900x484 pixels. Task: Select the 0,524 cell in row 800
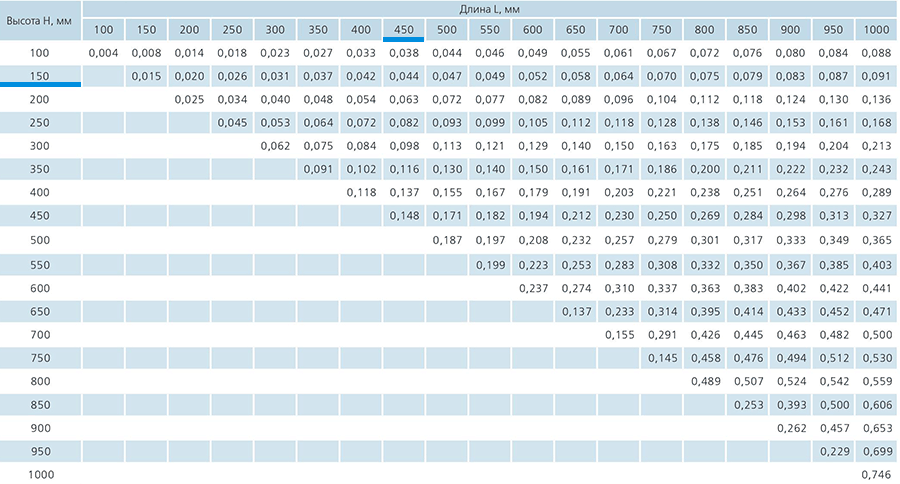(791, 381)
